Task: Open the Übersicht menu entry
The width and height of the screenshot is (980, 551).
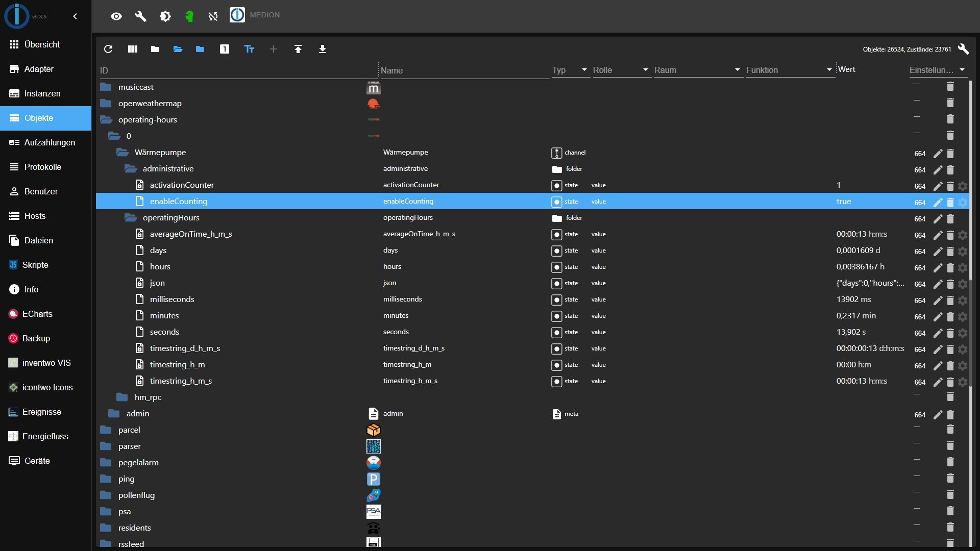Action: tap(46, 44)
